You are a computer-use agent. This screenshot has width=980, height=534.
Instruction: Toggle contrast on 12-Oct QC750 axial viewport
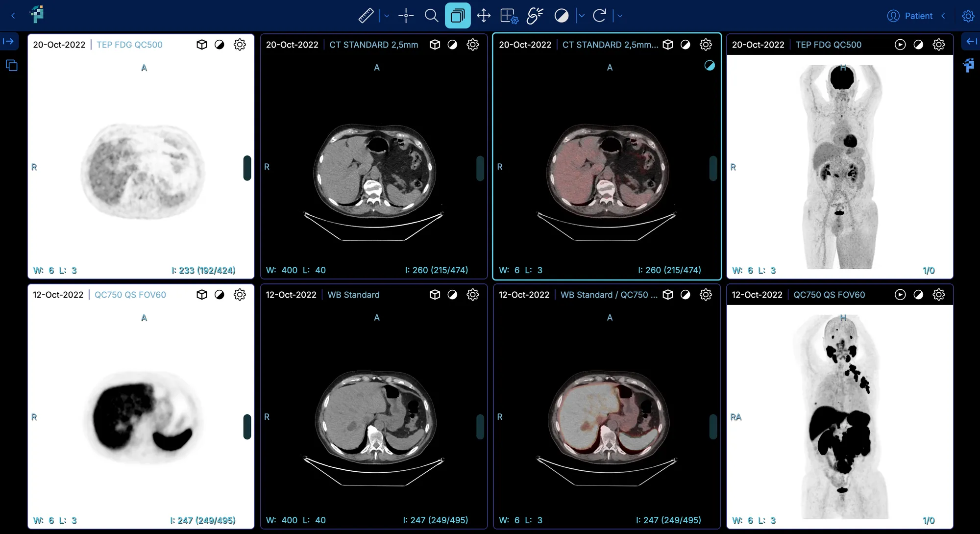coord(220,295)
